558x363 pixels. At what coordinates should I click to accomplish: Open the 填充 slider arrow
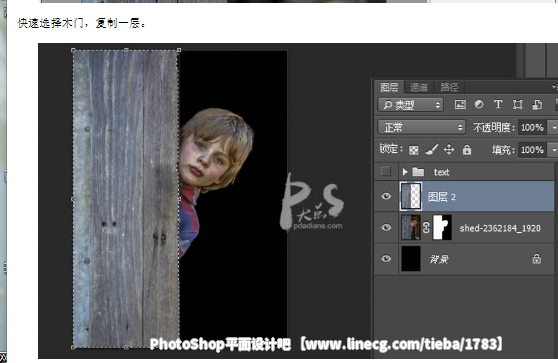point(554,150)
